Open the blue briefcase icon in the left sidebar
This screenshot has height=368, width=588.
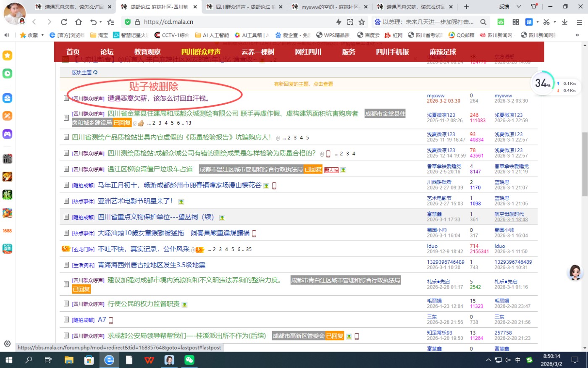point(8,98)
